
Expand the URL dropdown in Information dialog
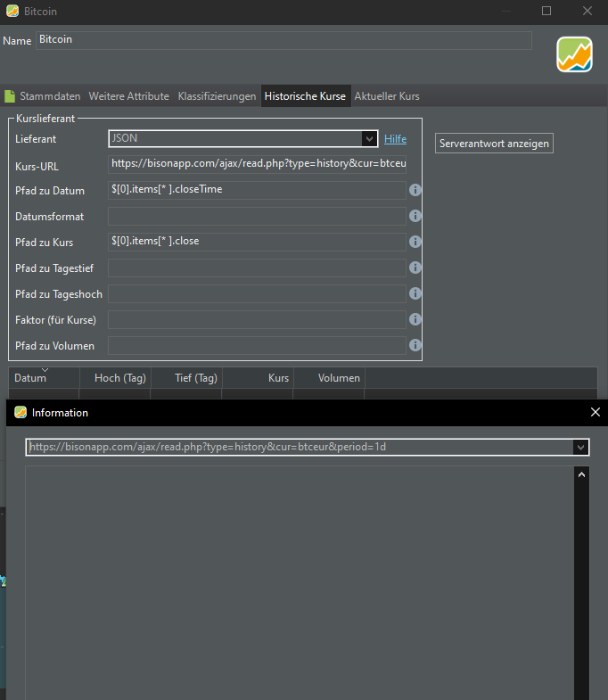tap(580, 448)
